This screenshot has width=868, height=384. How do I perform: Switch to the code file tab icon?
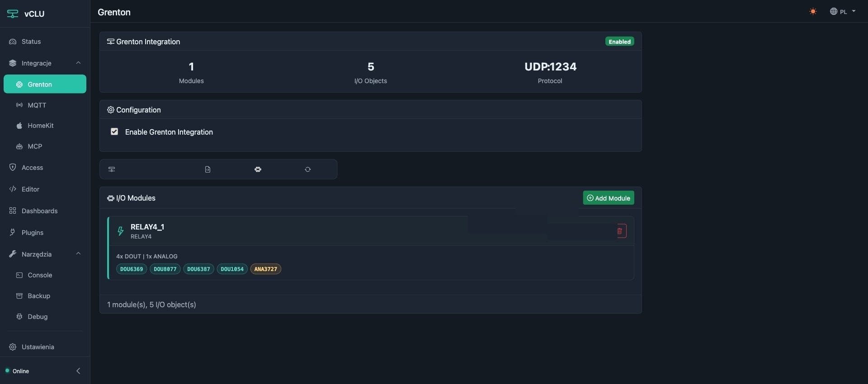[x=208, y=169]
